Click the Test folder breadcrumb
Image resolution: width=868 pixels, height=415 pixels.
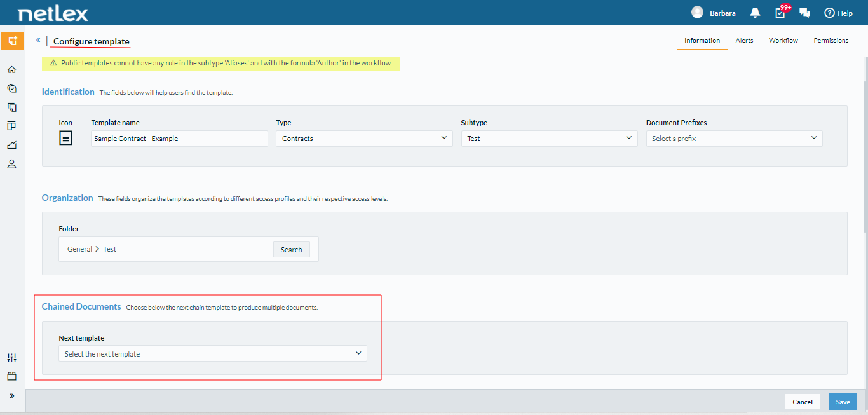(110, 249)
